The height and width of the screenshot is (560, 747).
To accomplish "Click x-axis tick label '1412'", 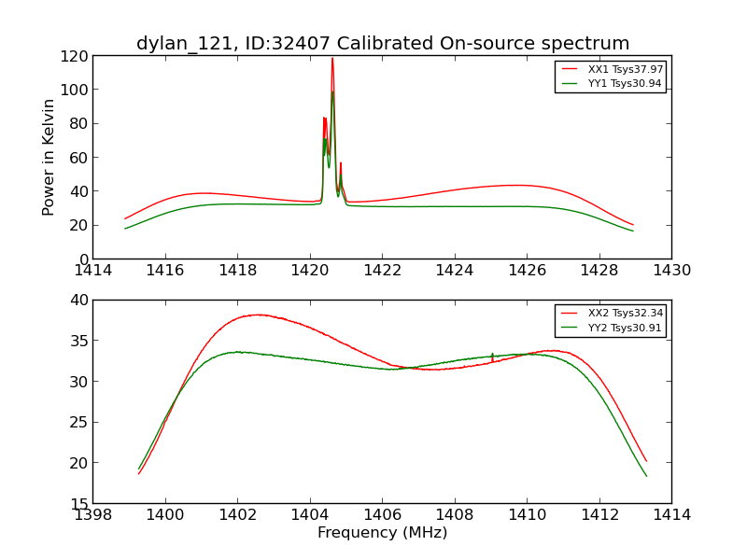I will coord(599,515).
